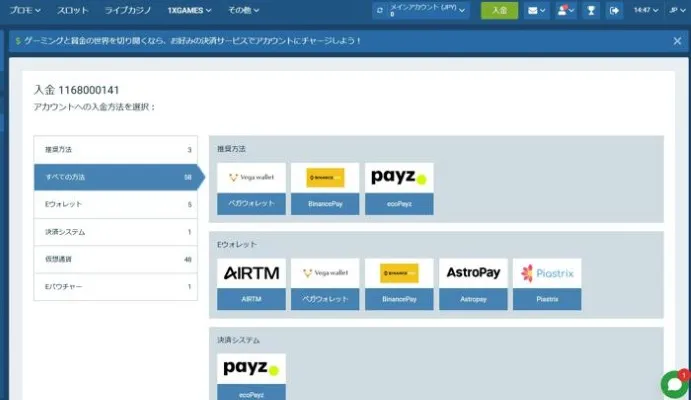Click the 入金 1168000141 heading
The height and width of the screenshot is (400, 691).
tap(76, 90)
